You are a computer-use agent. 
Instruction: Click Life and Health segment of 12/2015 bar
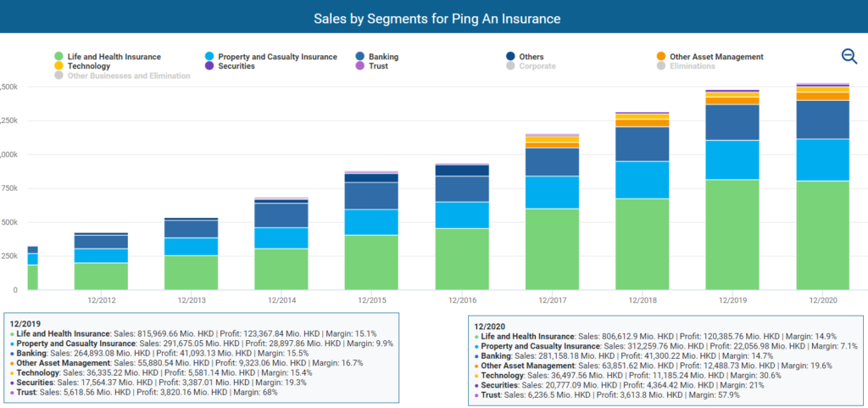pyautogui.click(x=371, y=262)
